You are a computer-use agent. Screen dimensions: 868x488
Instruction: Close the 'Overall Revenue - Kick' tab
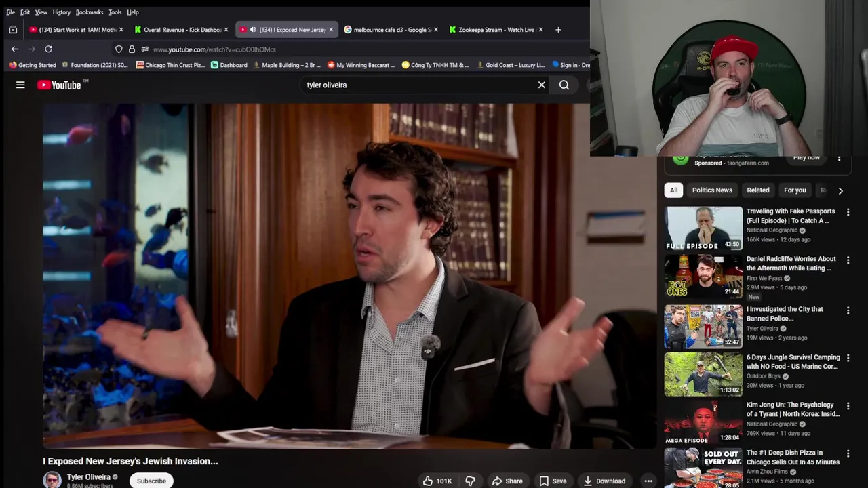tap(226, 30)
